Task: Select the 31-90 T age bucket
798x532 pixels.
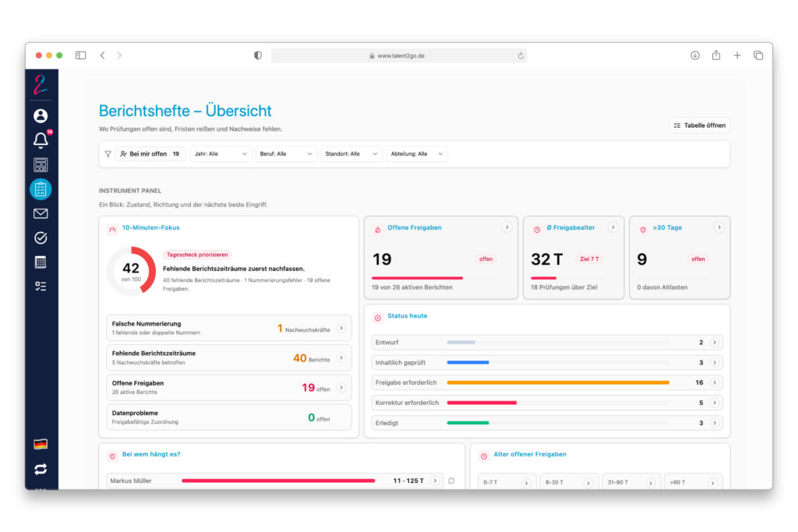Action: 630,482
